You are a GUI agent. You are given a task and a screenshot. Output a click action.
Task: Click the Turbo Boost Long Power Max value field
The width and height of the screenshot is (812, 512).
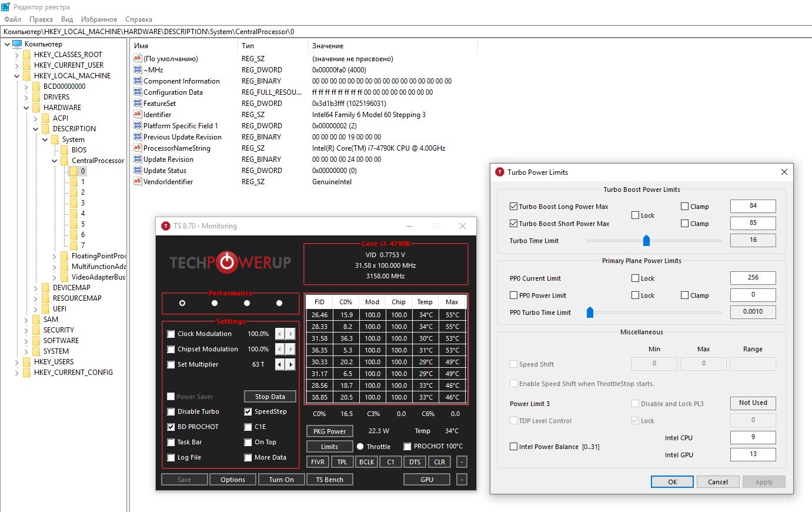point(753,206)
